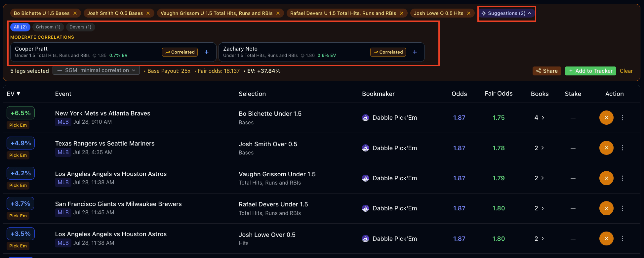Share the selected legs
The image size is (644, 258).
[547, 71]
